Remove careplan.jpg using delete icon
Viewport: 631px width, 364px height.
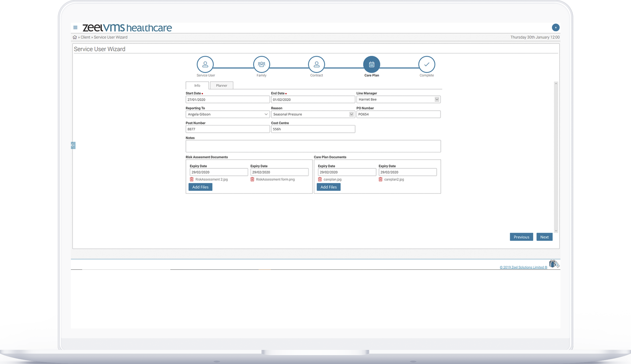320,179
